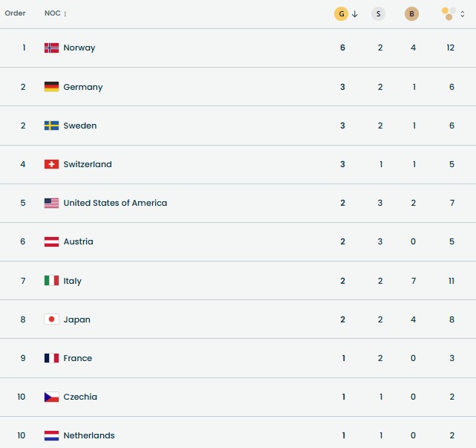Viewport: 476px width, 448px height.
Task: Open the Germany country link
Action: pos(83,87)
